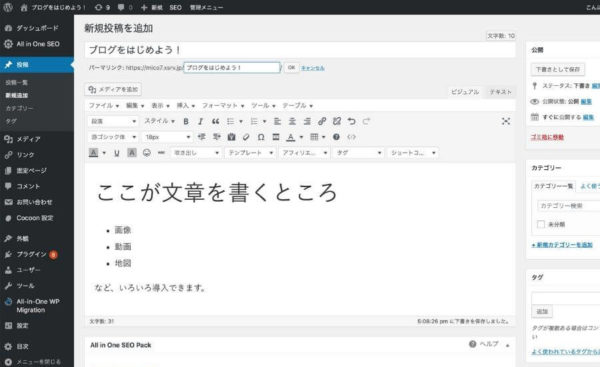Open the paragraph format dropdown
This screenshot has width=600, height=367.
[113, 121]
